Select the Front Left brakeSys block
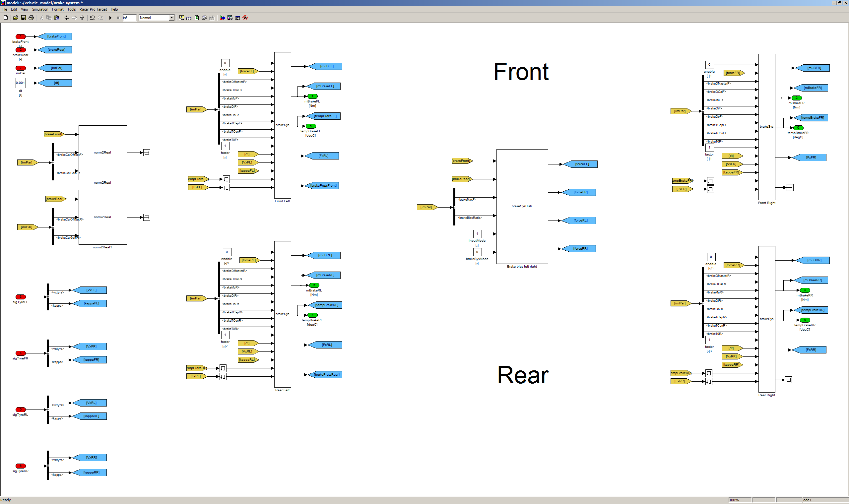This screenshot has height=504, width=849. (x=283, y=125)
